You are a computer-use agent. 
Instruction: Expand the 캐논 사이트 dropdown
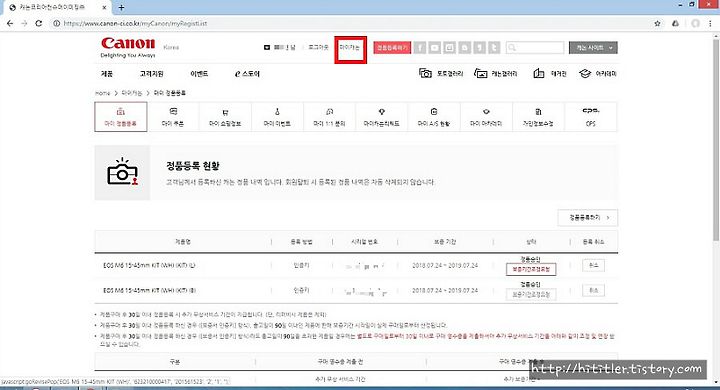pyautogui.click(x=593, y=47)
